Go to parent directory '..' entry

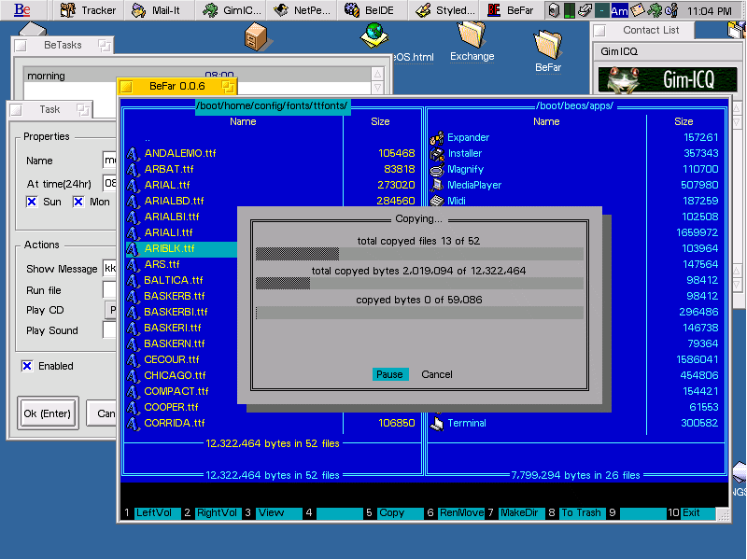[148, 138]
